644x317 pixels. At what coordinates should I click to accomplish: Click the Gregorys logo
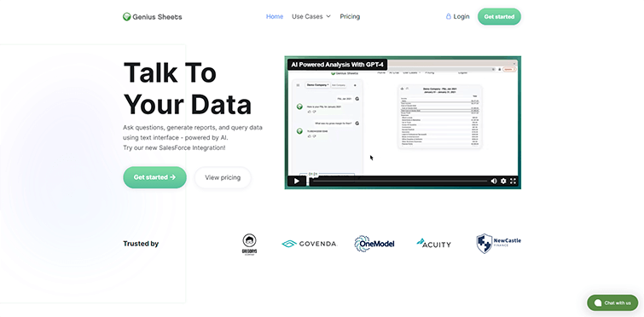click(x=249, y=245)
